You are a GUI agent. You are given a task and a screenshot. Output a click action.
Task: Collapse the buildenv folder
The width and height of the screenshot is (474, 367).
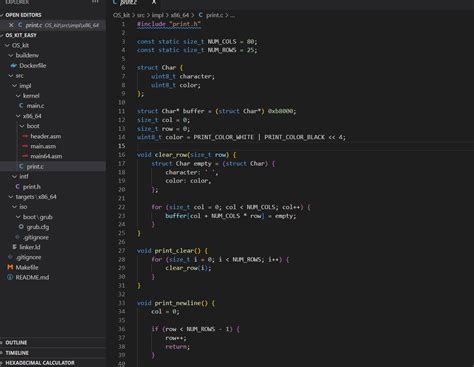[x=11, y=55]
